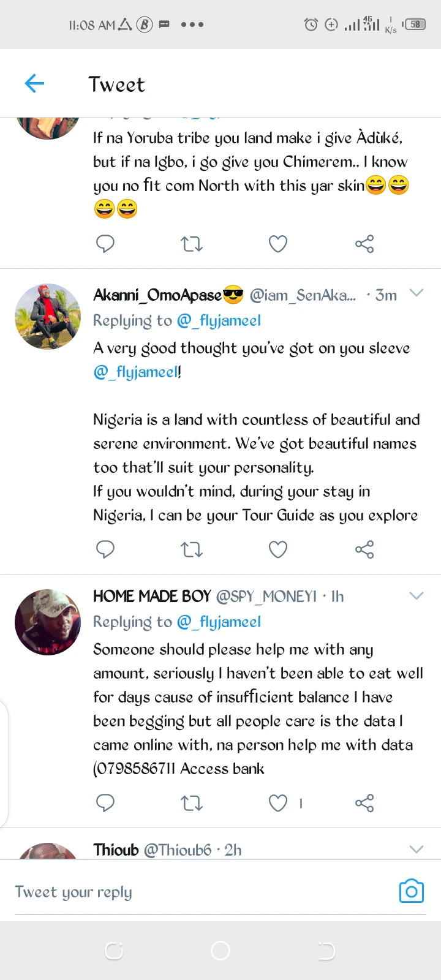This screenshot has height=980, width=441.
Task: Open dropdown arrow on Thioub tweet
Action: tap(417, 849)
